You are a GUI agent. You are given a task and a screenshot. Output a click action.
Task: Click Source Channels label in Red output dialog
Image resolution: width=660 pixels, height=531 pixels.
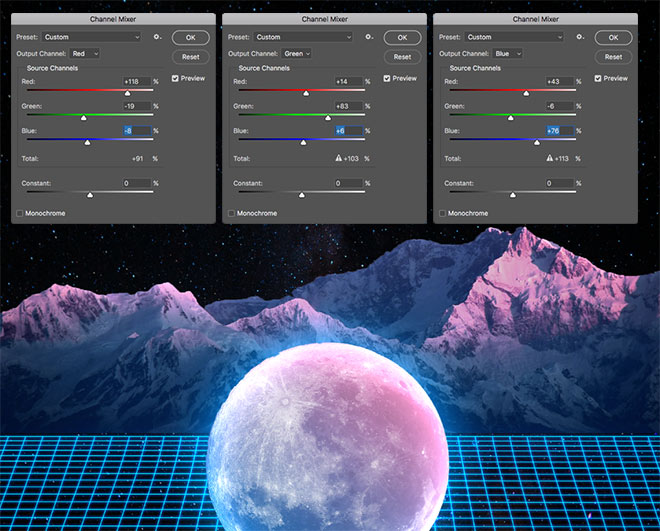pyautogui.click(x=52, y=68)
